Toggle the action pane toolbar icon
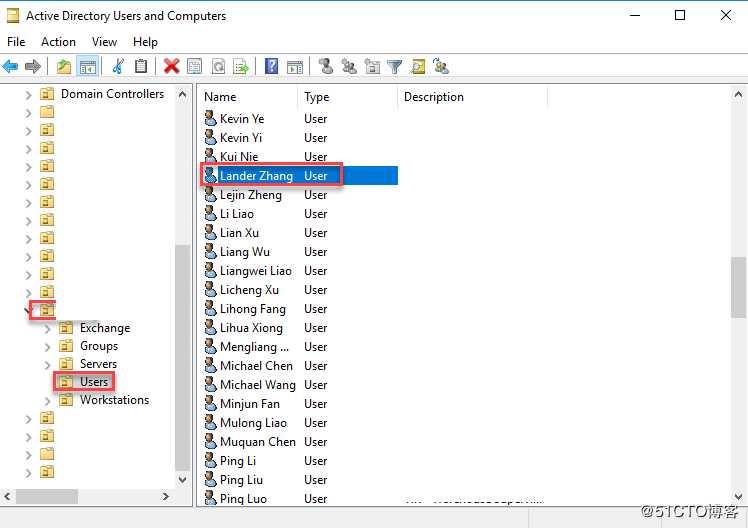The width and height of the screenshot is (748, 528). point(295,66)
